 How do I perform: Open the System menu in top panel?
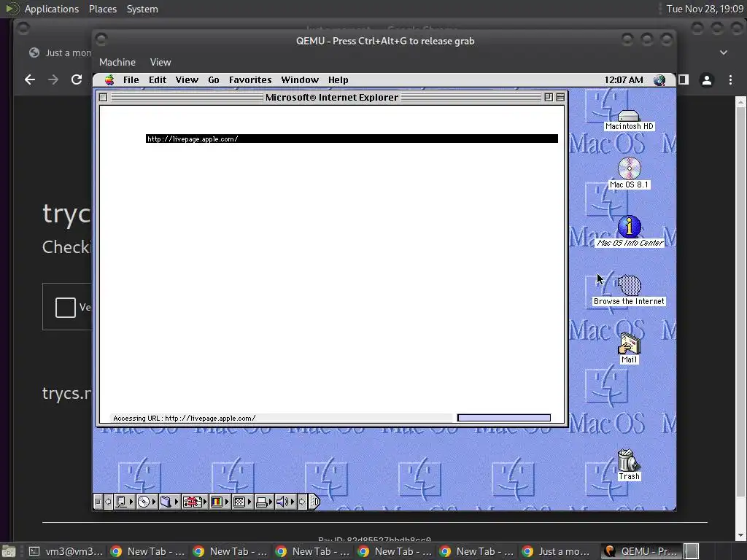coord(142,9)
